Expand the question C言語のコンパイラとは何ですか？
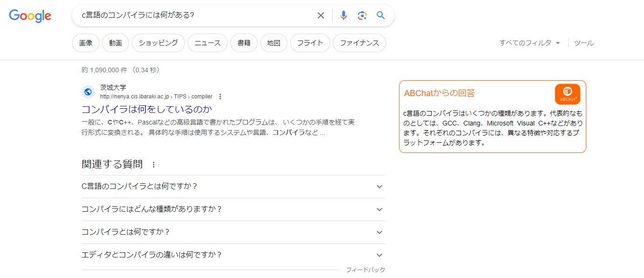This screenshot has width=644, height=278. 233,186
